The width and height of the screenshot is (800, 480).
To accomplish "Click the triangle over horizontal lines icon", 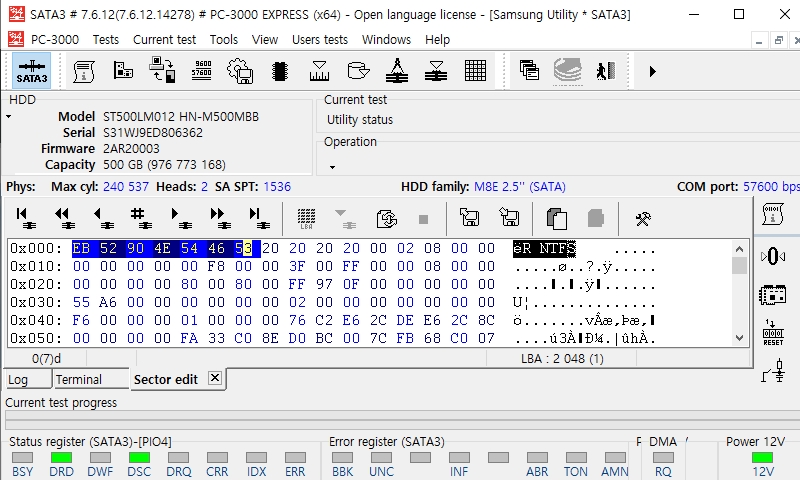I will 436,71.
